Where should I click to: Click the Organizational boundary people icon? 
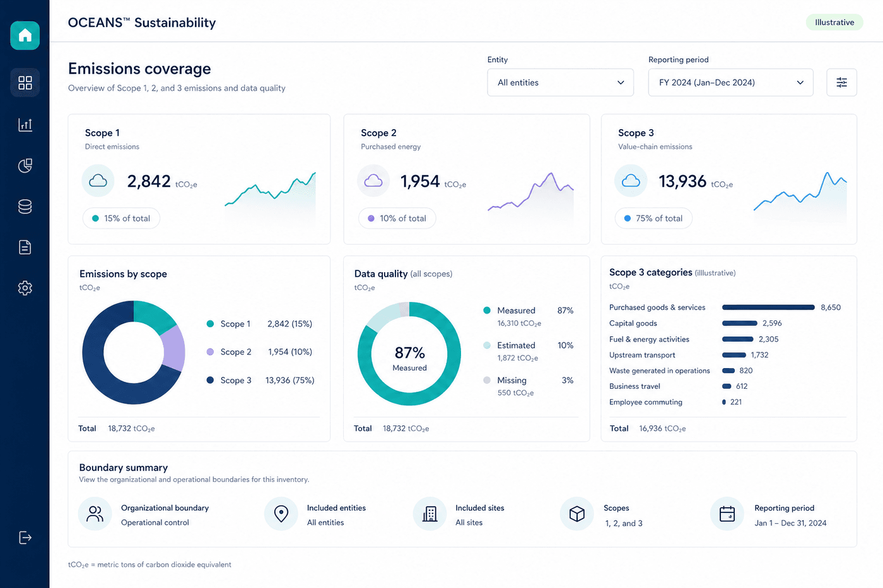95,514
